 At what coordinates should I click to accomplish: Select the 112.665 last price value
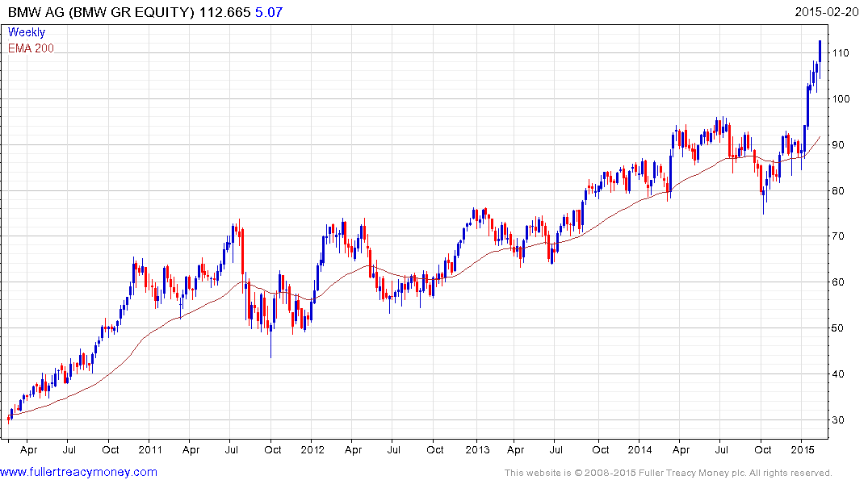(224, 12)
